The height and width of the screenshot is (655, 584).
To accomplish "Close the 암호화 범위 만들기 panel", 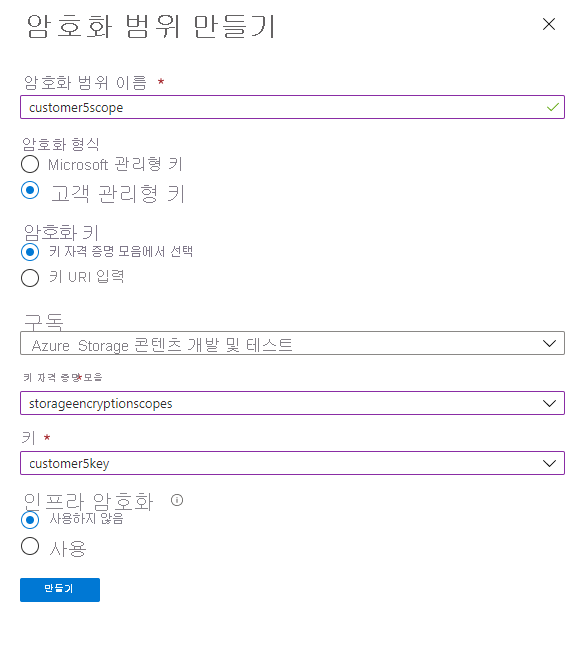I will pos(548,24).
